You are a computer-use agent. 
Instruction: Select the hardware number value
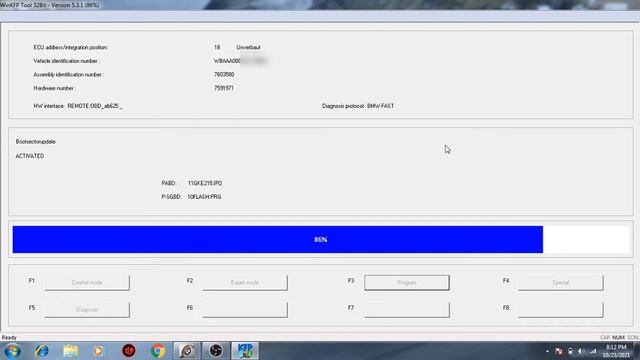click(224, 88)
